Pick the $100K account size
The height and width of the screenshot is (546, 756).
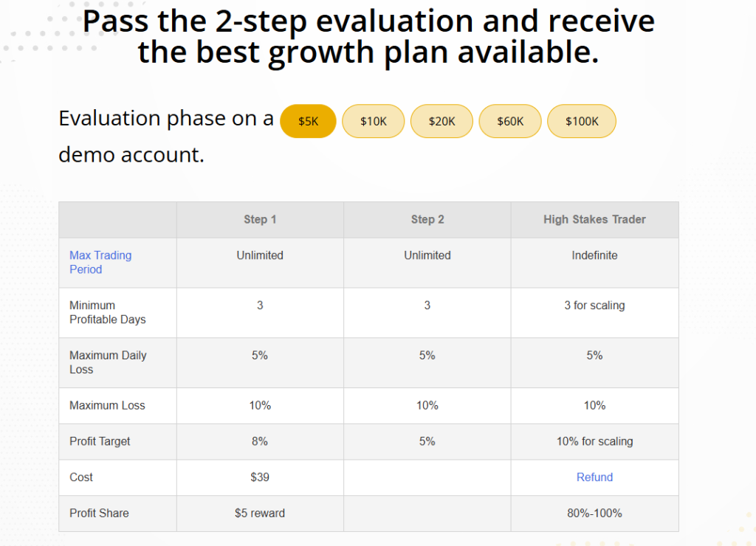point(582,121)
